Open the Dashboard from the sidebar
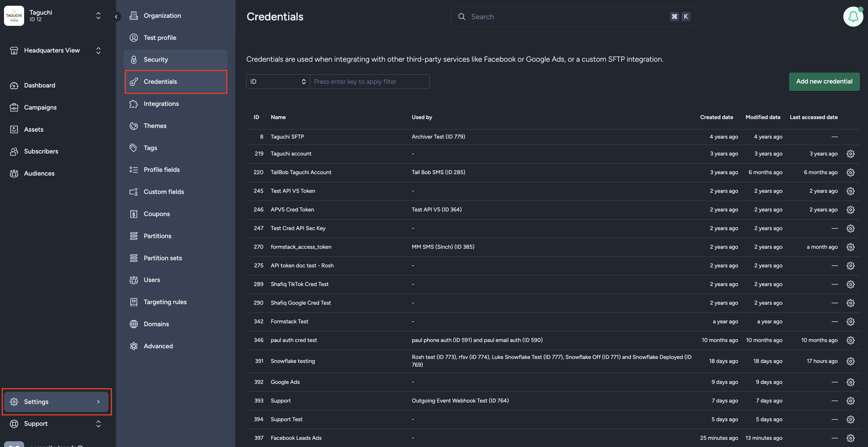868x447 pixels. tap(39, 85)
